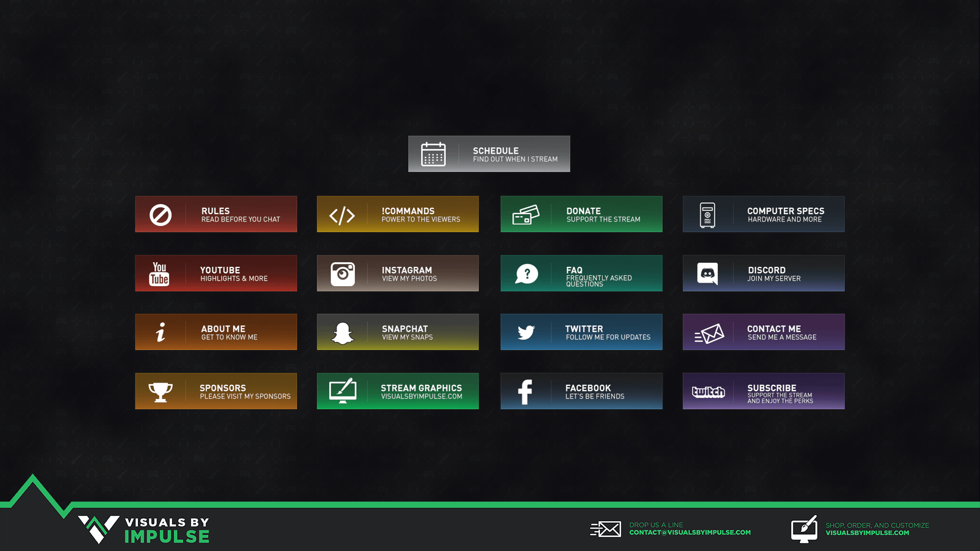Expand the Contact Me send message panel
Screen dimensions: 980x551
[764, 332]
